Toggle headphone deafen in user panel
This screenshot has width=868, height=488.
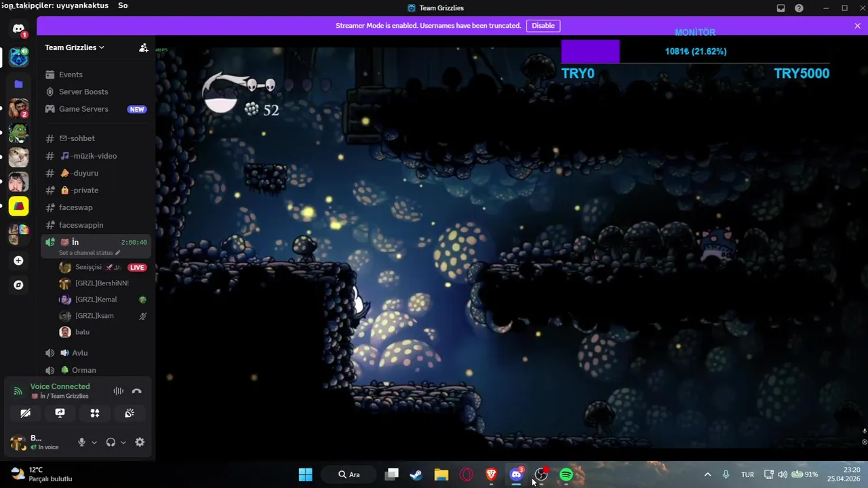coord(111,443)
